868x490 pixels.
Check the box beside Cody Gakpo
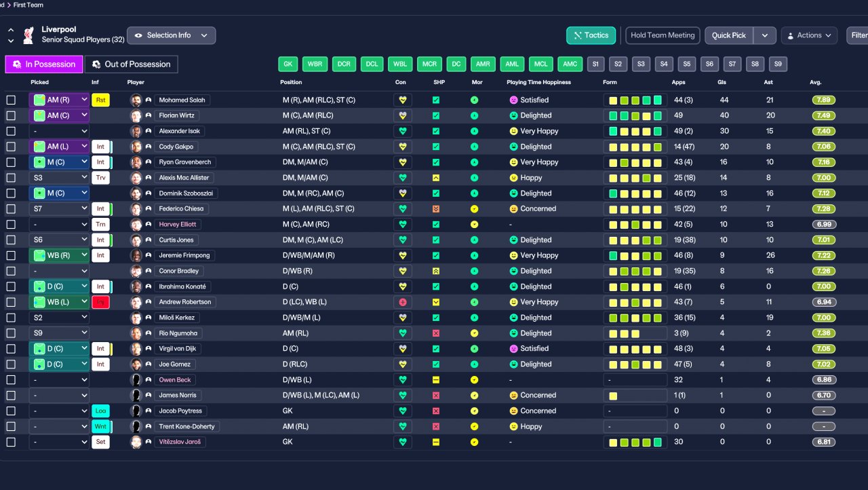pyautogui.click(x=11, y=147)
